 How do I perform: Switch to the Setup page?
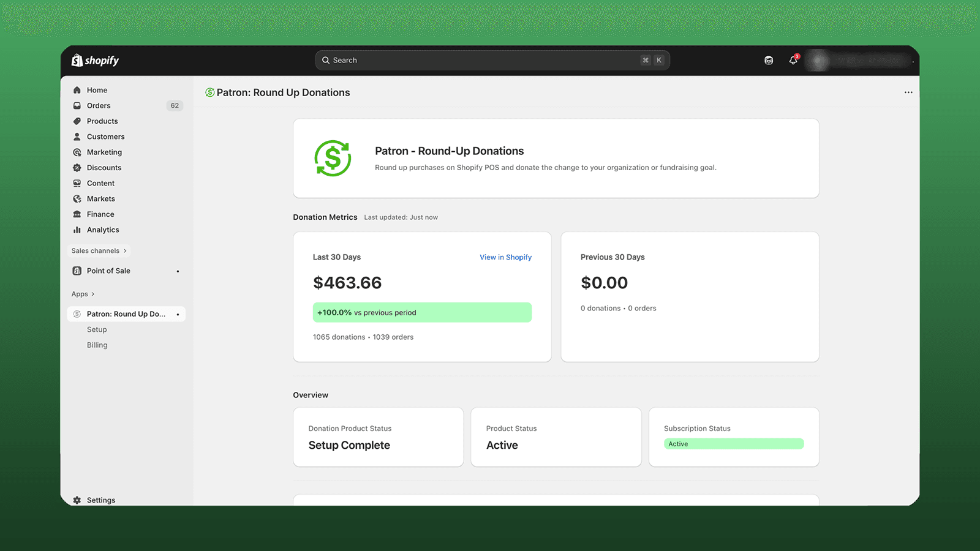97,329
